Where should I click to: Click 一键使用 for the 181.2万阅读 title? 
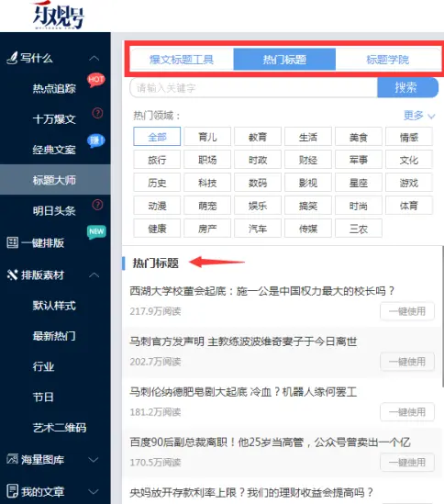407,412
